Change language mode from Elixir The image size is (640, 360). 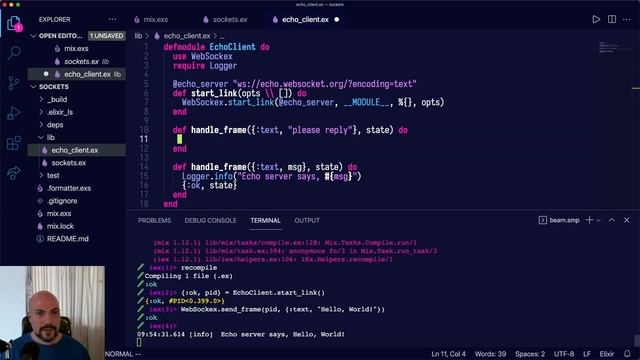[x=607, y=354]
